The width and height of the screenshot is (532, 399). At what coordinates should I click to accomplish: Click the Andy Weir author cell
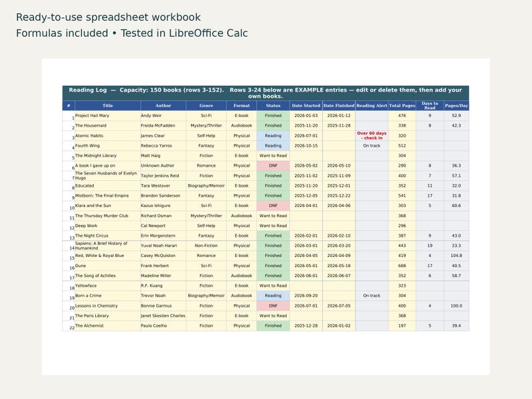pyautogui.click(x=163, y=116)
